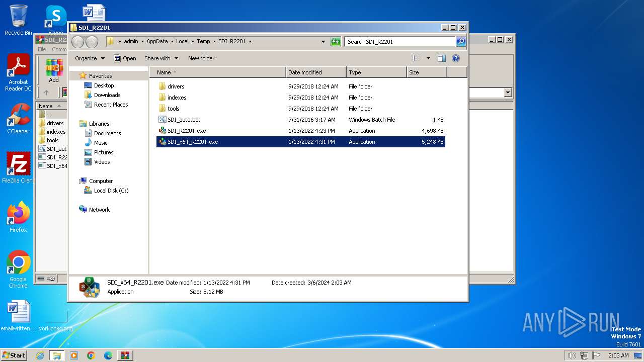The height and width of the screenshot is (362, 644).
Task: Change view using the views icon
Action: coord(416,58)
